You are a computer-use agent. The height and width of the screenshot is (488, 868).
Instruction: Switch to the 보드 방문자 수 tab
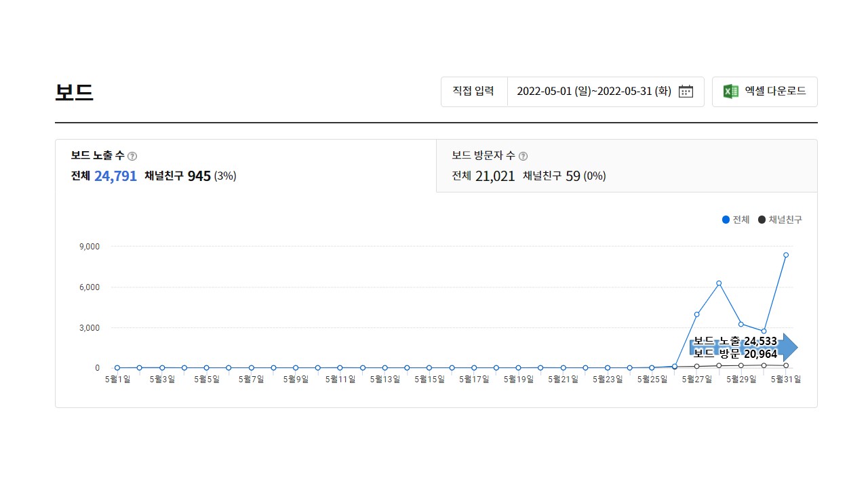click(x=627, y=166)
